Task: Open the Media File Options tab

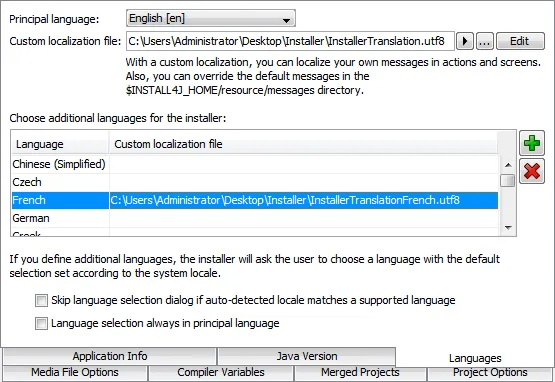Action: click(75, 373)
